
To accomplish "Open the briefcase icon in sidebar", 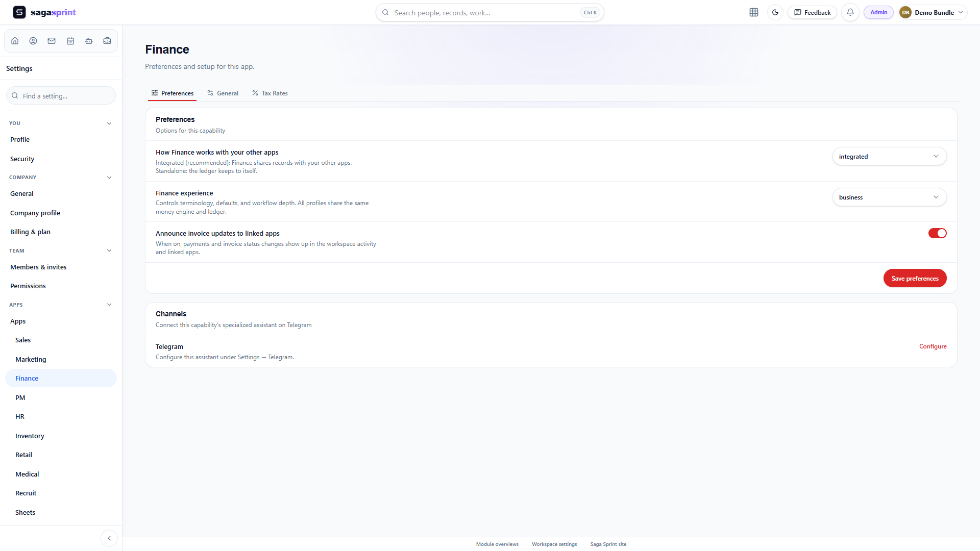I will click(107, 41).
